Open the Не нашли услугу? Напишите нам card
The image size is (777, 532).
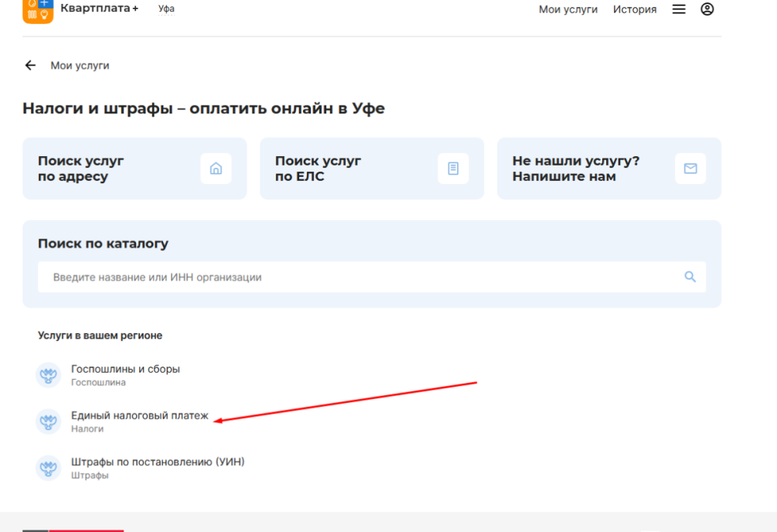[575, 169]
